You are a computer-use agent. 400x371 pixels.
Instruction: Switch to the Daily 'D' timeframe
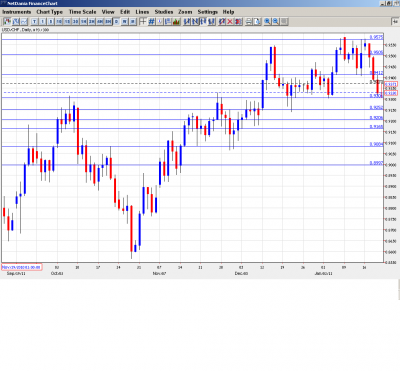116,22
